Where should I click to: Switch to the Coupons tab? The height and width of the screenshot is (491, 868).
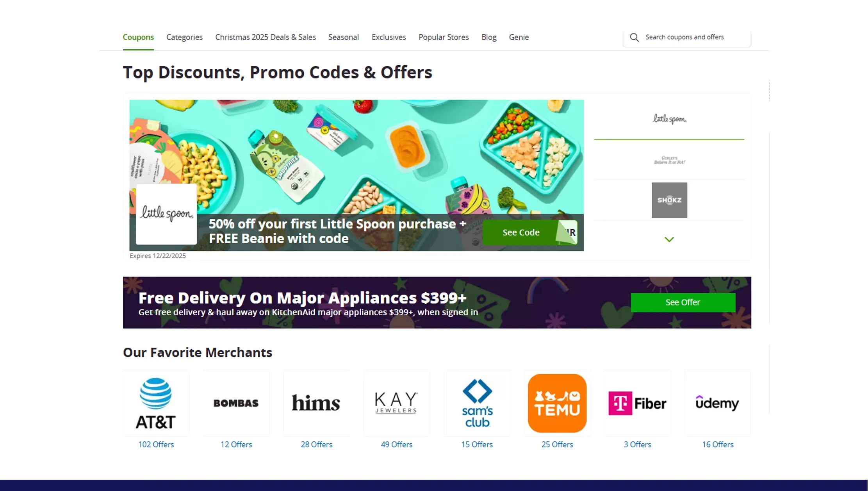(138, 37)
